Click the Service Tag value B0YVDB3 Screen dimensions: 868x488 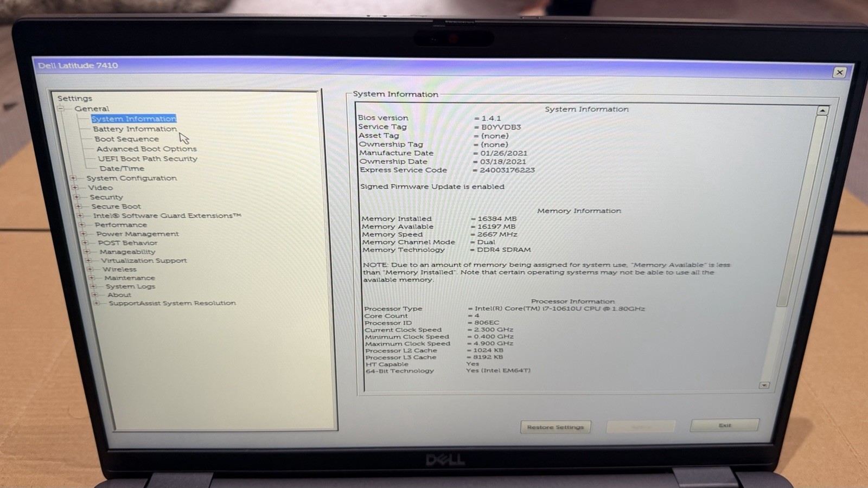pyautogui.click(x=501, y=127)
